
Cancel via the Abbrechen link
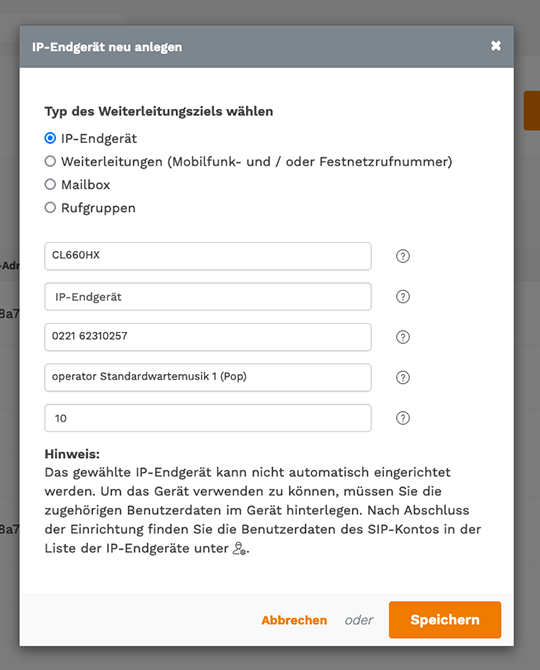294,620
